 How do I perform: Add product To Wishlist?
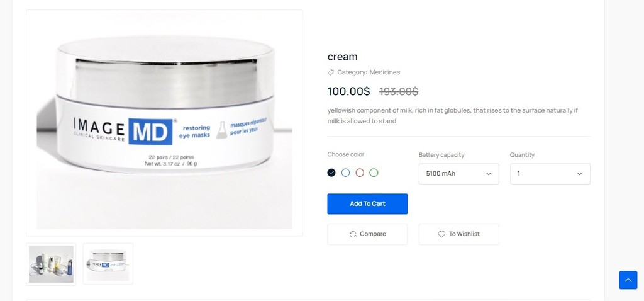click(x=458, y=234)
